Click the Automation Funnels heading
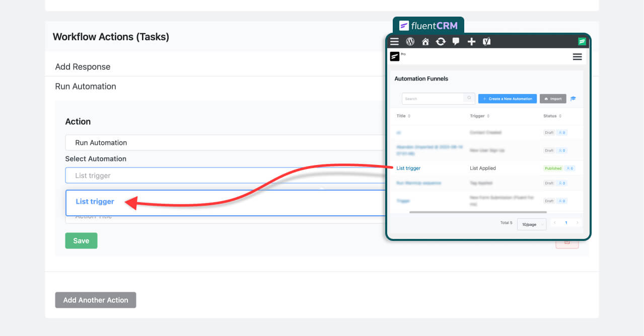This screenshot has height=336, width=644. click(421, 78)
